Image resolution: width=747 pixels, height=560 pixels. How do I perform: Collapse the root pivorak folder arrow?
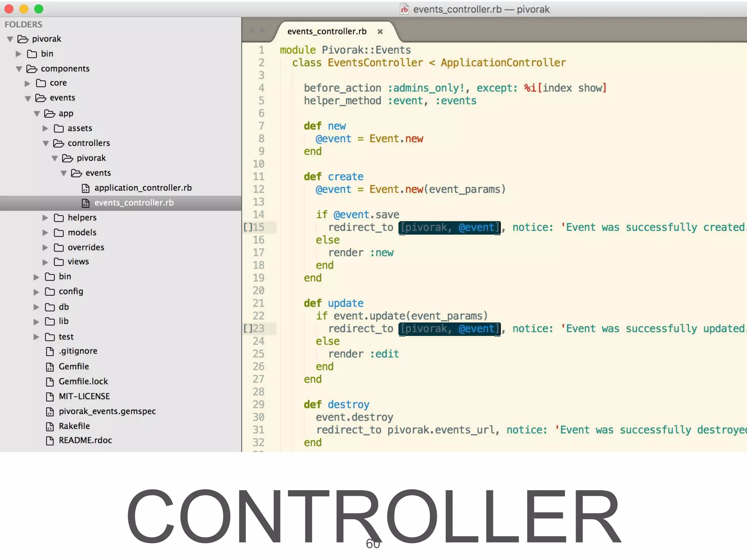(10, 39)
